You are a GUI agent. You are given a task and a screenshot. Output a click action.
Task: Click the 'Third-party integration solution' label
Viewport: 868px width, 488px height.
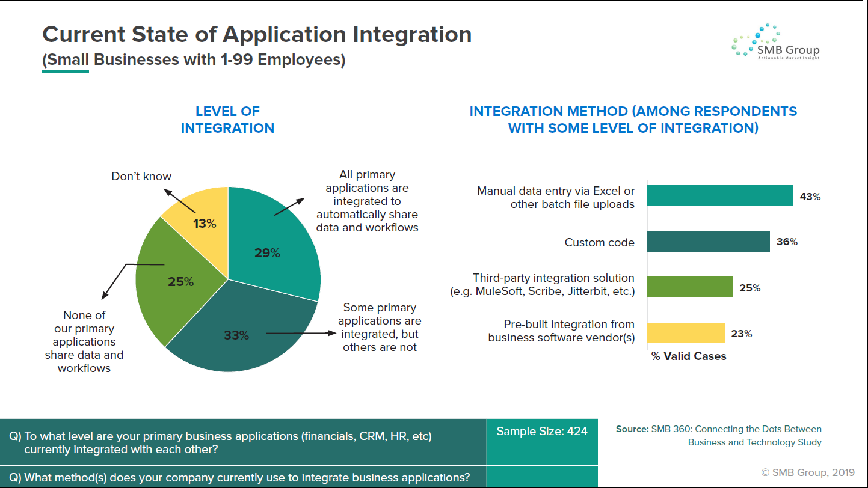tap(543, 285)
